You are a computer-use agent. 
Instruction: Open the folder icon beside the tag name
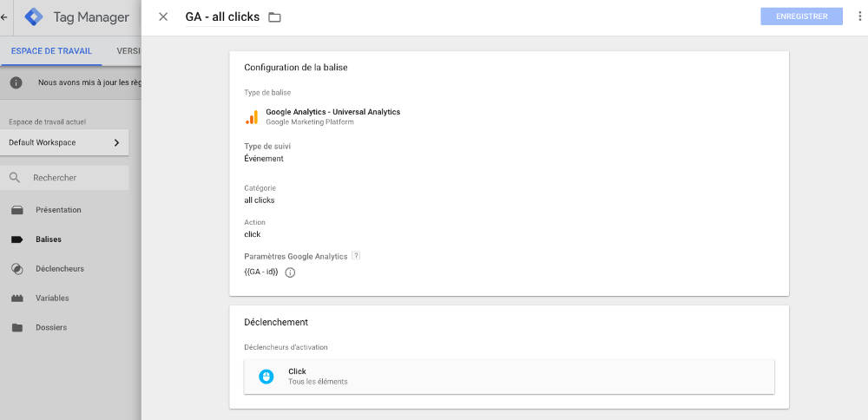click(274, 17)
